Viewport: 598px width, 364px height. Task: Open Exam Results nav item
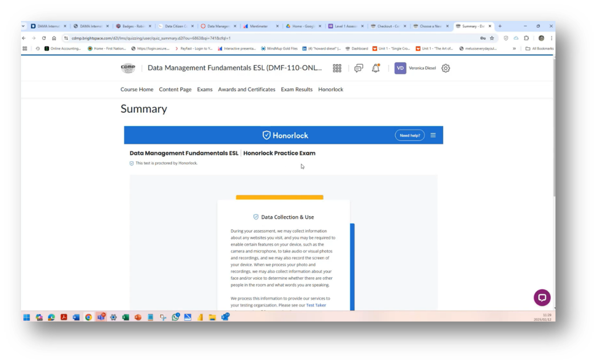297,89
